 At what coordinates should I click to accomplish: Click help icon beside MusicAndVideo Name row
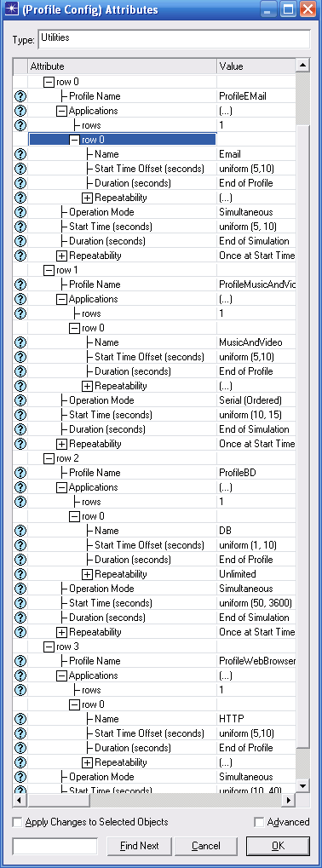20,342
